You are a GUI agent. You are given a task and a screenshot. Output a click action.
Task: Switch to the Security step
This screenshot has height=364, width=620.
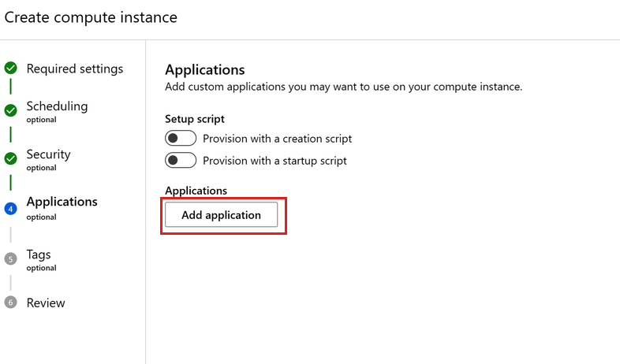click(x=48, y=154)
